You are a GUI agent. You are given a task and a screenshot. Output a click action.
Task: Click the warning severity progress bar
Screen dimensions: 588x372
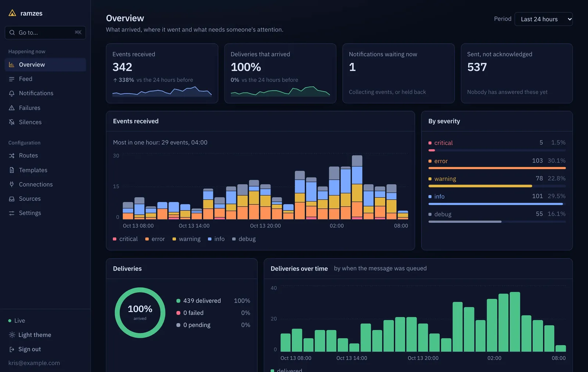pos(497,186)
